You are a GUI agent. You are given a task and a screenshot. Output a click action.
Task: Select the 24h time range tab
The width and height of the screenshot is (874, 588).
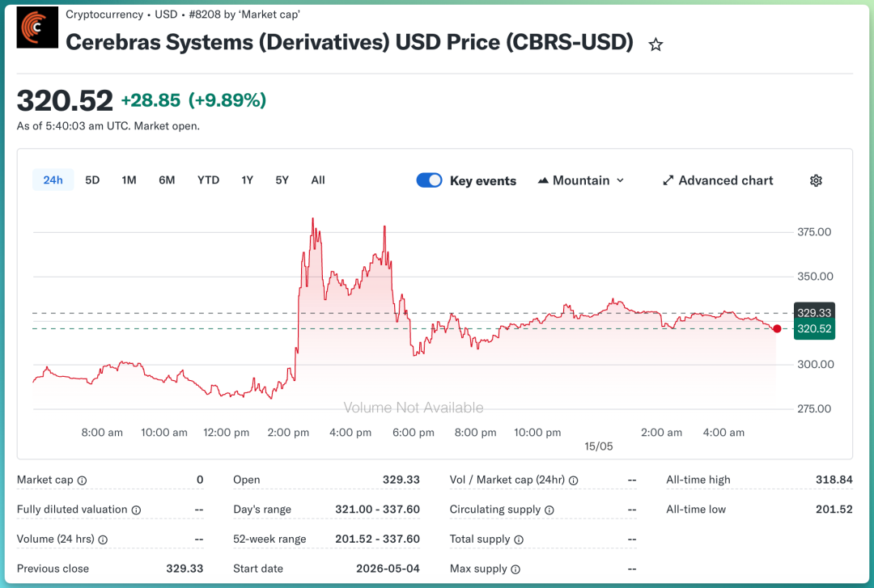53,180
